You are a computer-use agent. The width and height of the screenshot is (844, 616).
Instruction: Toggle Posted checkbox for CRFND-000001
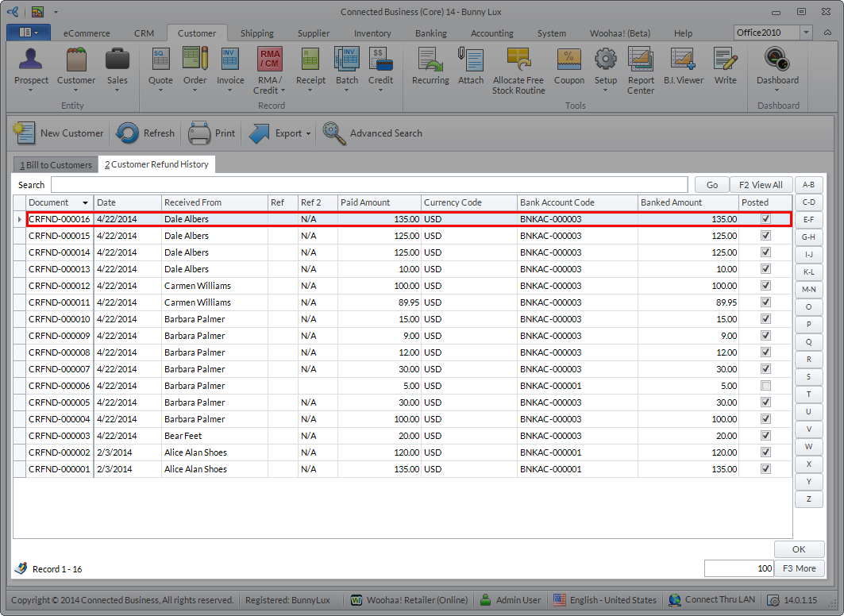[x=765, y=469]
